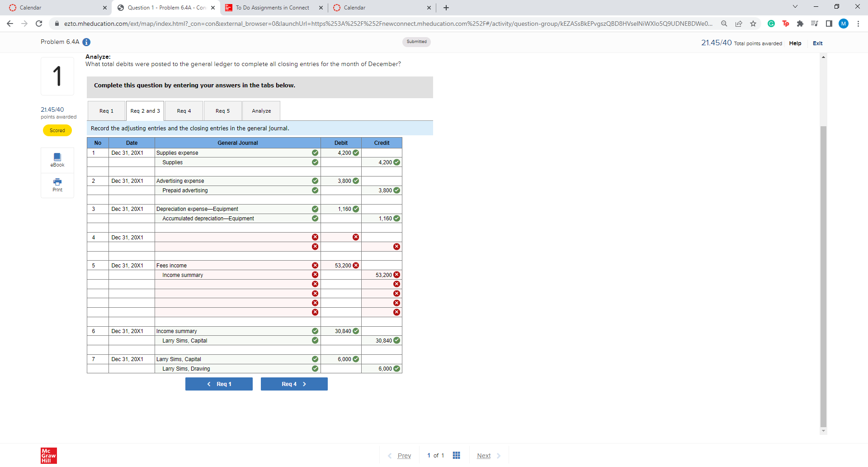Screen dimensions: 868x467
Task: Click the page vertical scrollbar thumb
Action: 823,276
